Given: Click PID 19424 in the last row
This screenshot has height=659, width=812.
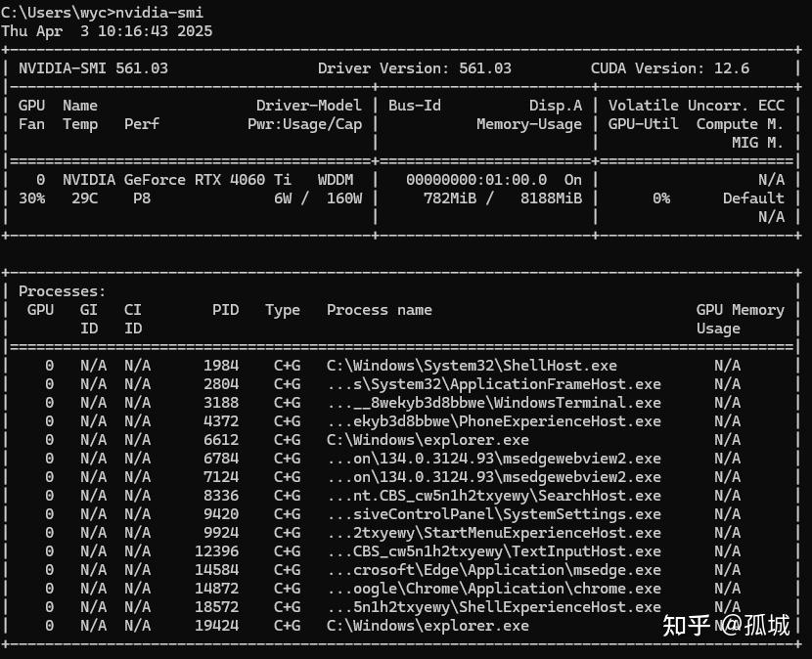Looking at the screenshot, I should (x=216, y=626).
